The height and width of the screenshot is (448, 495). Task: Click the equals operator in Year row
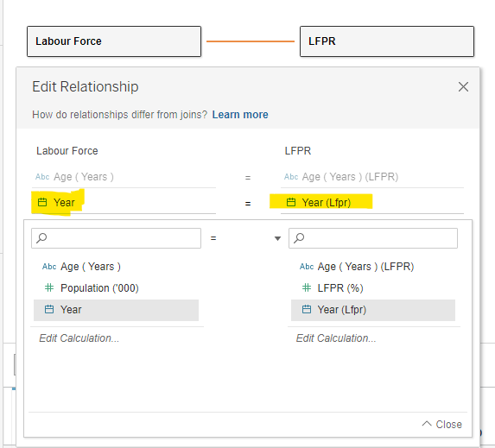tap(248, 204)
